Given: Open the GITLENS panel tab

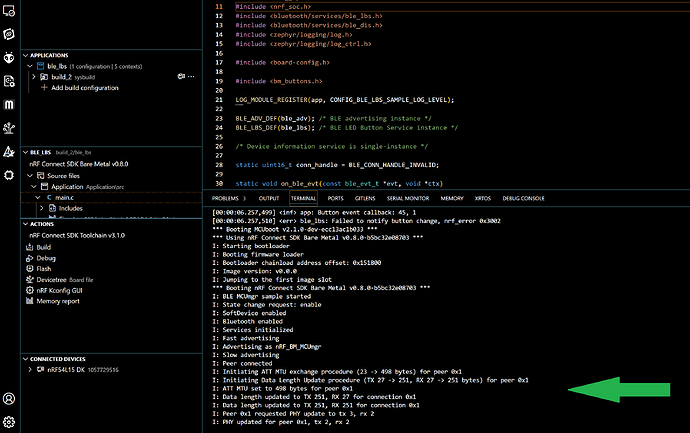Looking at the screenshot, I should point(365,198).
